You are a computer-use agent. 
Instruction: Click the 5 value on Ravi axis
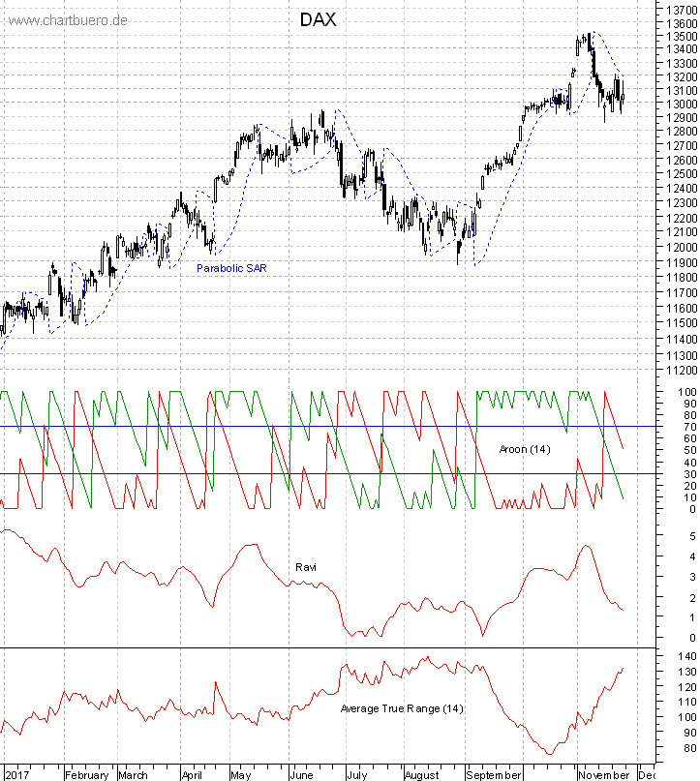coord(692,536)
